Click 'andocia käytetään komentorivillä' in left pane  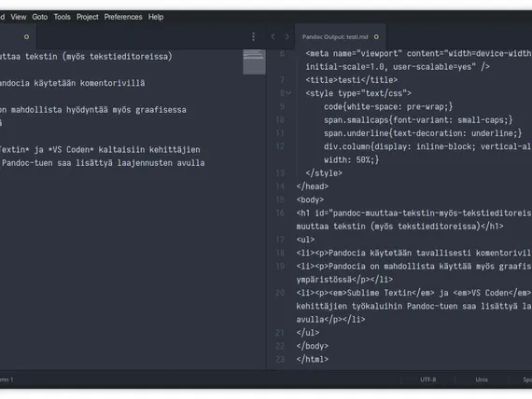point(72,83)
